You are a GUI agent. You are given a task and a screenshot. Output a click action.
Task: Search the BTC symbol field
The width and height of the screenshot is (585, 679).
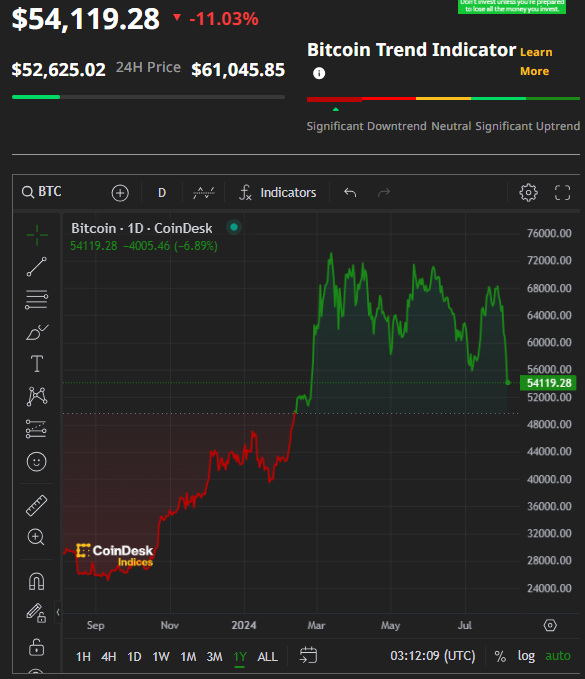coord(42,192)
